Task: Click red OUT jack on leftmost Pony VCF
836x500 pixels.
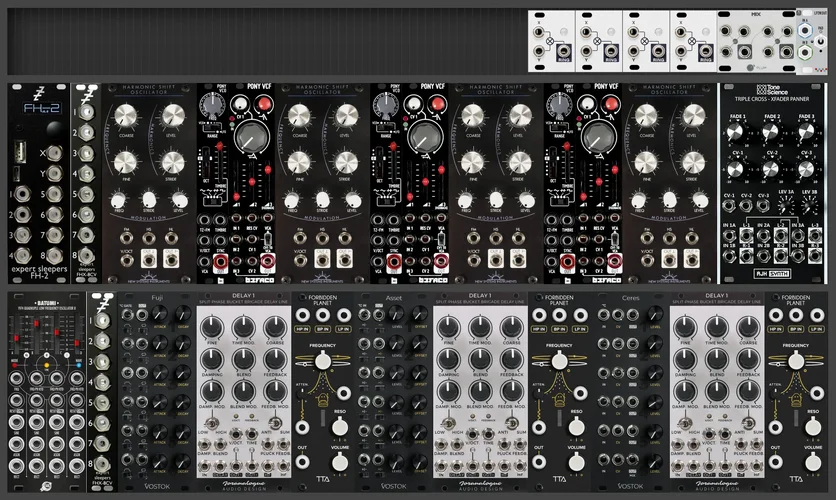Action: coord(268,260)
